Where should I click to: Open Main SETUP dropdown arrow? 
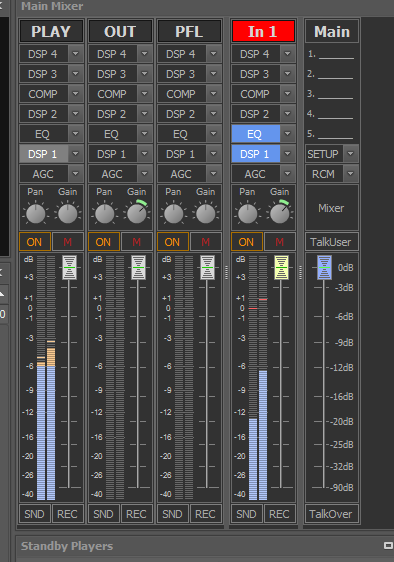(351, 154)
